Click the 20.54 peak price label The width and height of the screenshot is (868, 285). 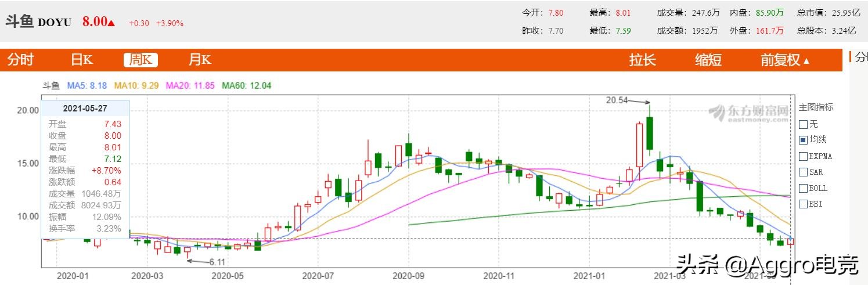(617, 100)
